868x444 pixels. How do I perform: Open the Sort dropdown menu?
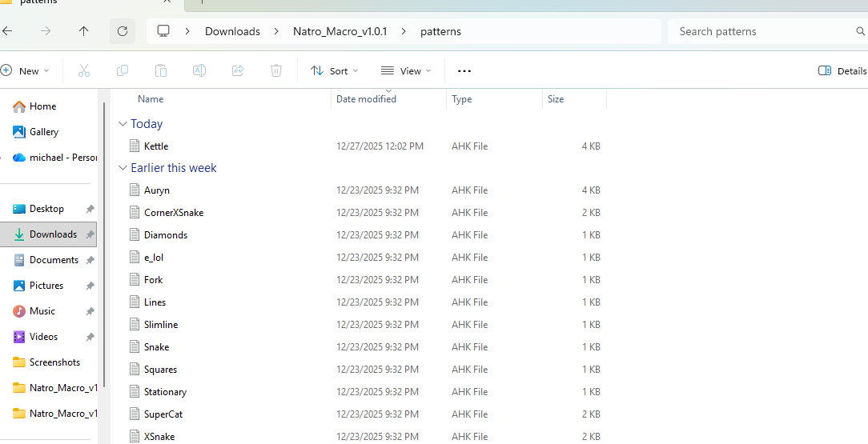click(335, 70)
